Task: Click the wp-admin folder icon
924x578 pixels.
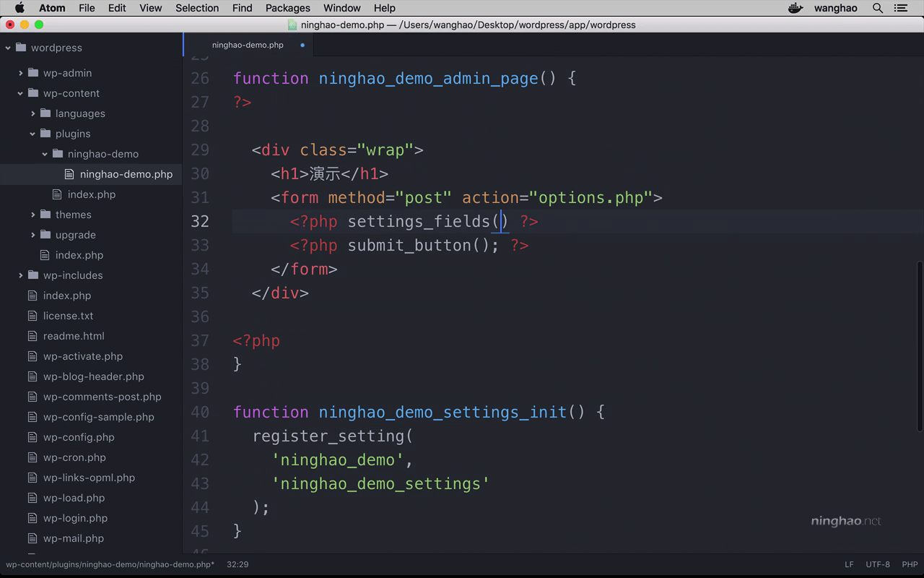Action: click(x=33, y=73)
